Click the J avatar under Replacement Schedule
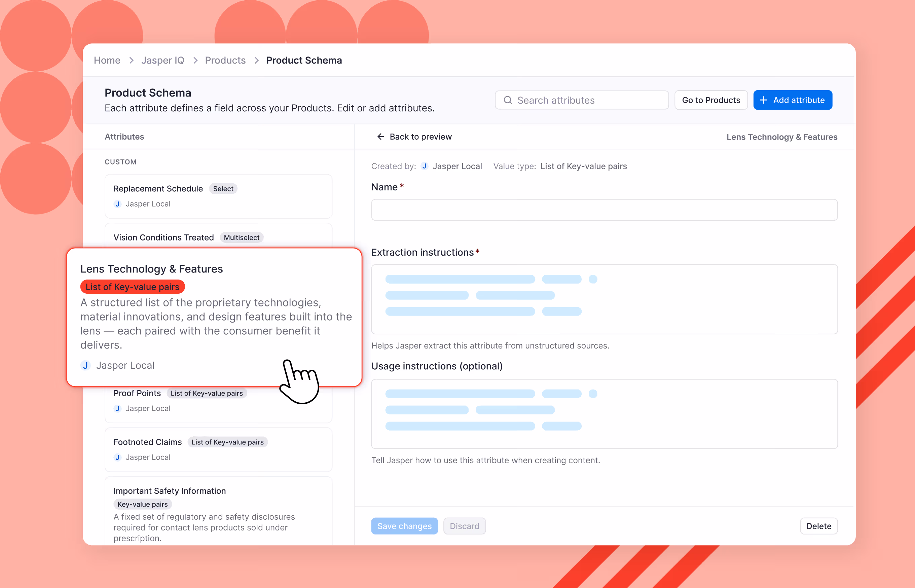The height and width of the screenshot is (588, 915). (118, 204)
